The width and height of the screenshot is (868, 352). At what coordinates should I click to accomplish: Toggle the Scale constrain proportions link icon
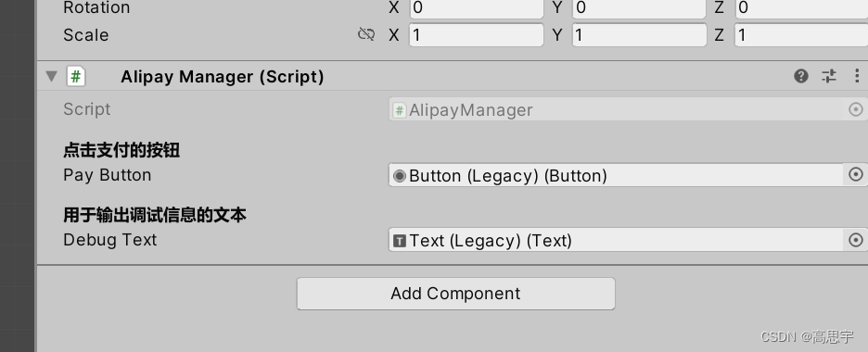click(366, 35)
